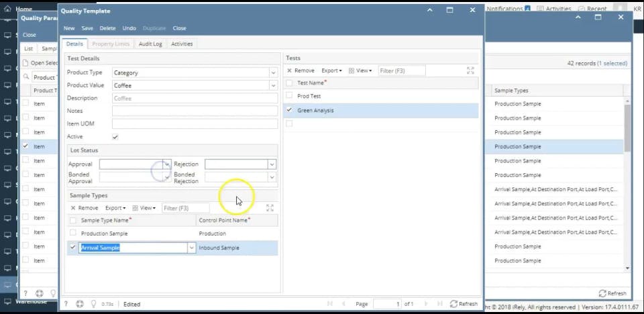The width and height of the screenshot is (644, 314).
Task: Expand the Sample Types grid to full screen
Action: coord(270,208)
